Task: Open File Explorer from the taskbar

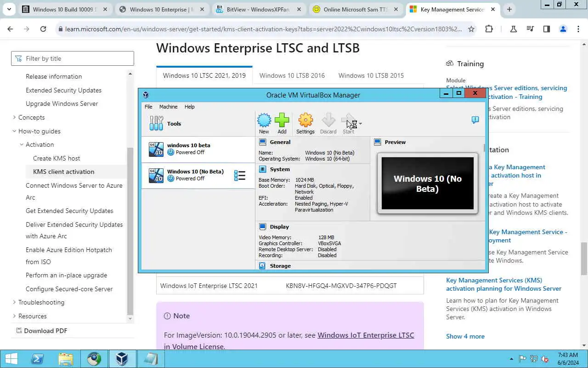Action: (x=66, y=359)
